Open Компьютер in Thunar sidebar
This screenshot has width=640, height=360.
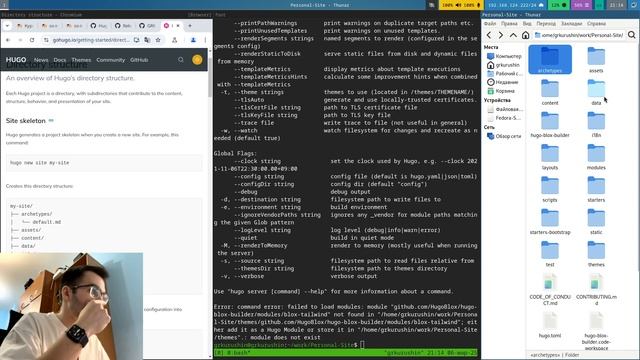click(504, 56)
